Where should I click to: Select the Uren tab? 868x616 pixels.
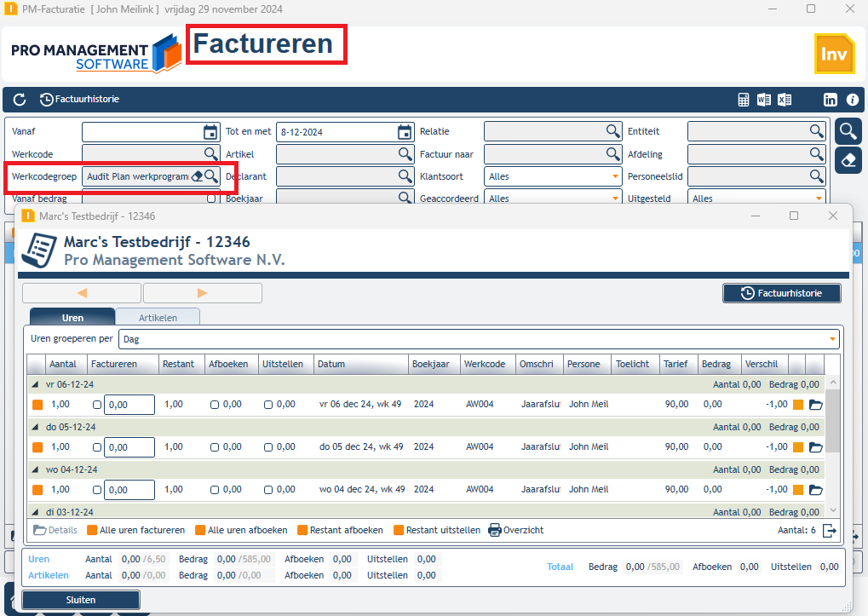(x=72, y=318)
